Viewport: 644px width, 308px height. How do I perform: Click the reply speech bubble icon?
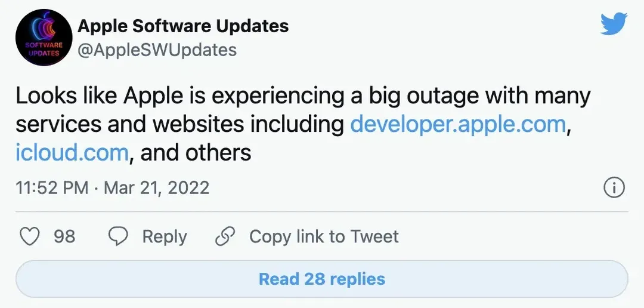tap(118, 237)
